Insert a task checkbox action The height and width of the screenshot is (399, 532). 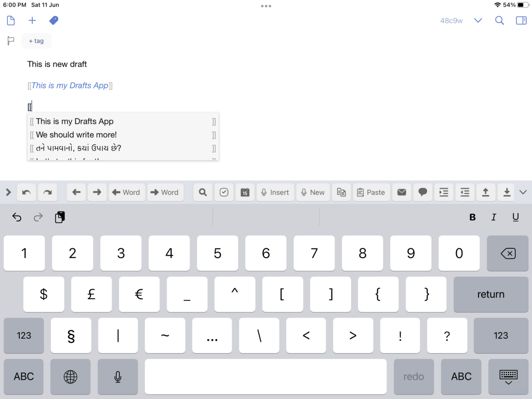click(224, 192)
